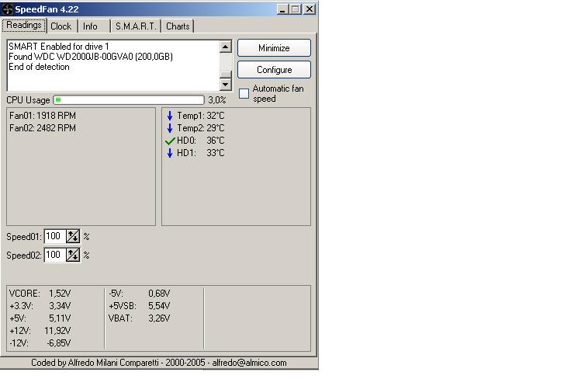Screen dimensions: 588x379
Task: Open the S.M.A.R.T. tab
Action: coord(136,26)
